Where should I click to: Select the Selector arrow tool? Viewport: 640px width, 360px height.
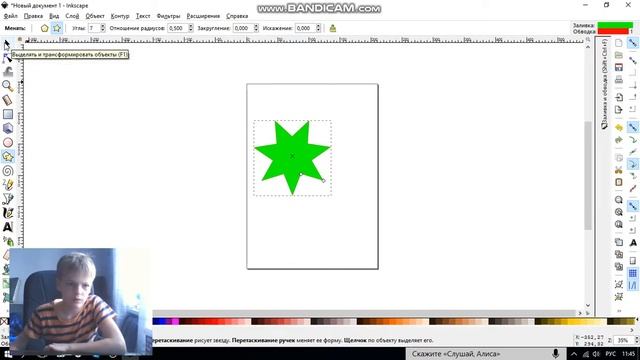tap(7, 44)
